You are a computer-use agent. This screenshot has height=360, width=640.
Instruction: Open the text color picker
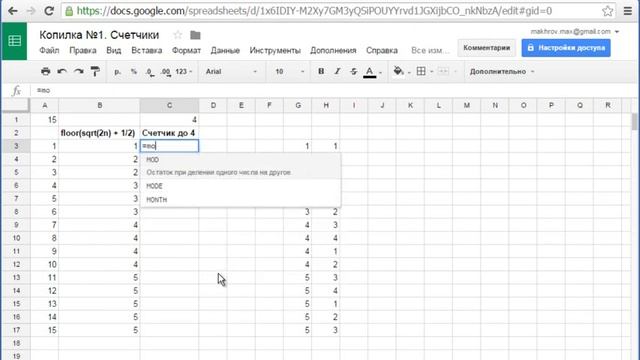click(x=369, y=72)
